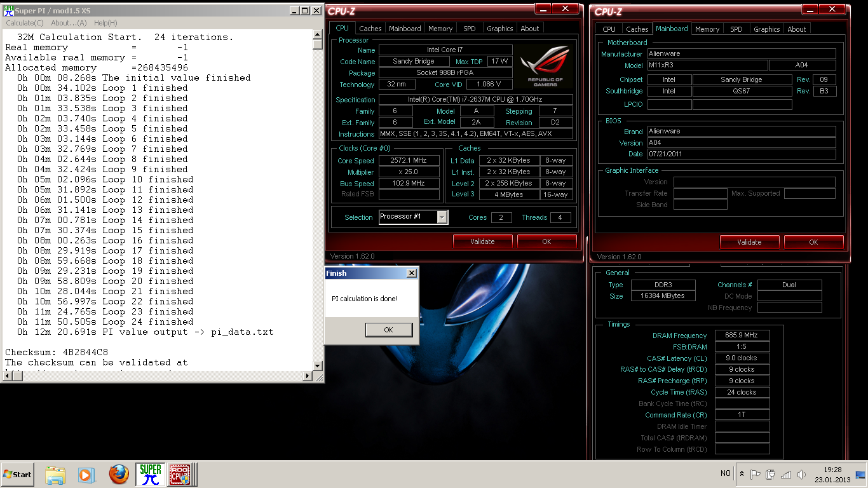The image size is (868, 488).
Task: Switch to CPU tab in Mainboard CPU-Z window
Action: pyautogui.click(x=609, y=29)
